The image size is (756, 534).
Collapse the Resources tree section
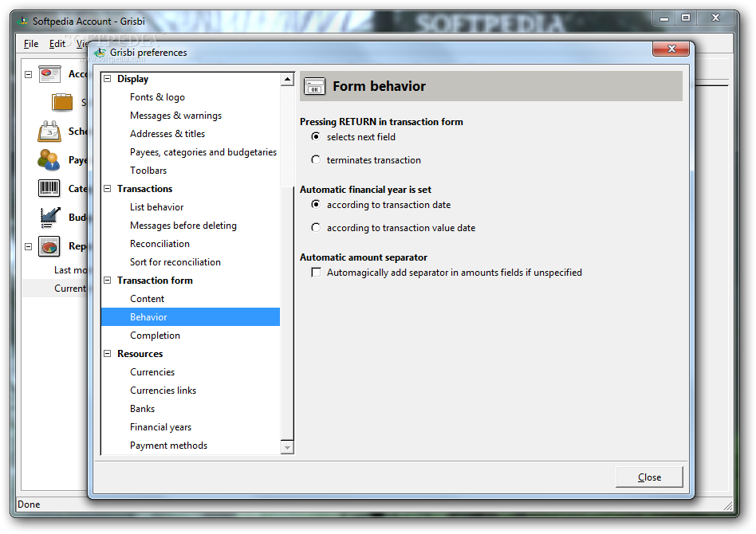(x=108, y=353)
